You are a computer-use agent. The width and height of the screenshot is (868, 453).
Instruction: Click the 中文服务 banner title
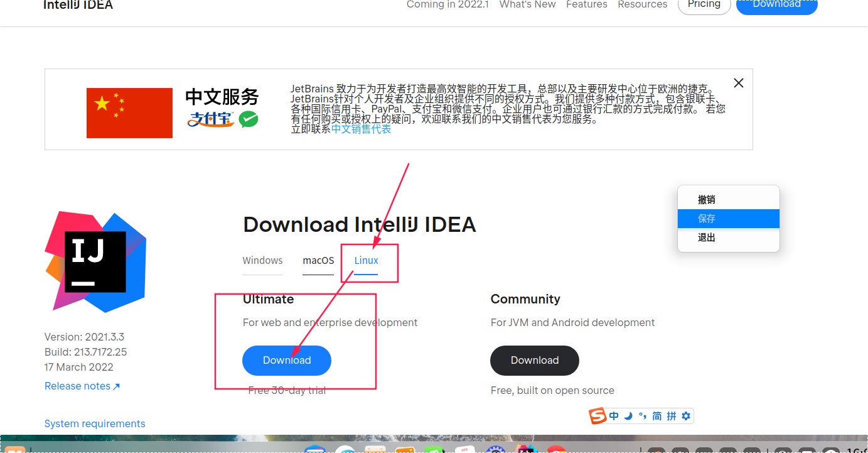coord(222,97)
